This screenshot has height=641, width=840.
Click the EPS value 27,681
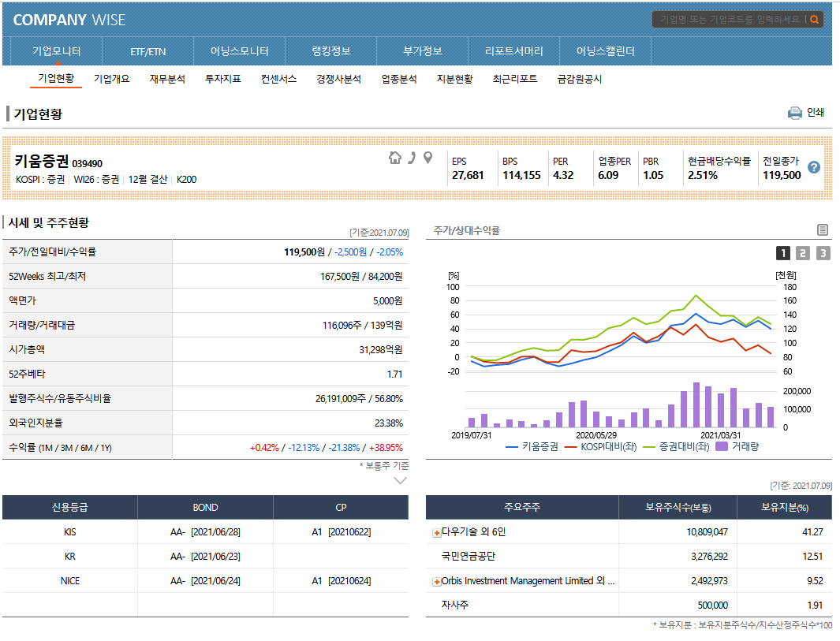coord(468,175)
